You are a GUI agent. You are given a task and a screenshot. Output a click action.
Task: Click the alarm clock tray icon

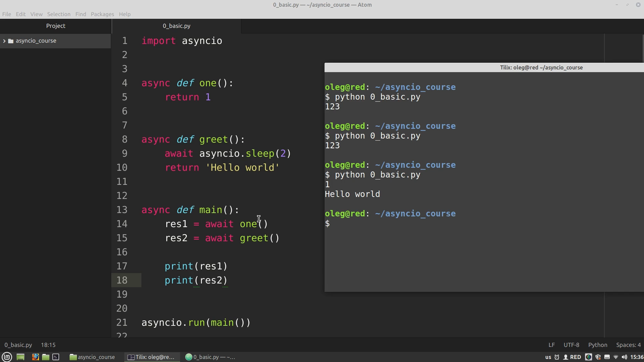click(x=557, y=357)
